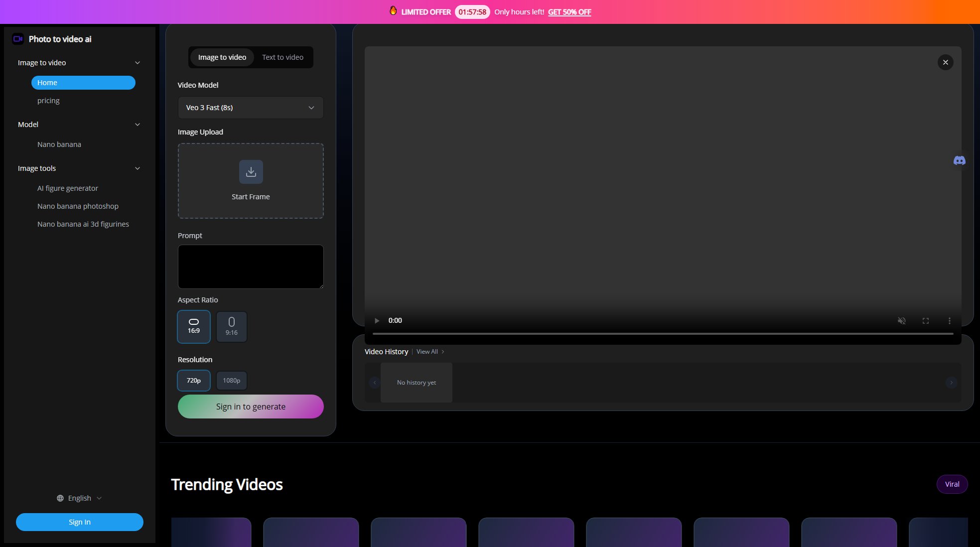Screen dimensions: 980x547
Task: Switch to the Text to video tab
Action: tap(282, 57)
